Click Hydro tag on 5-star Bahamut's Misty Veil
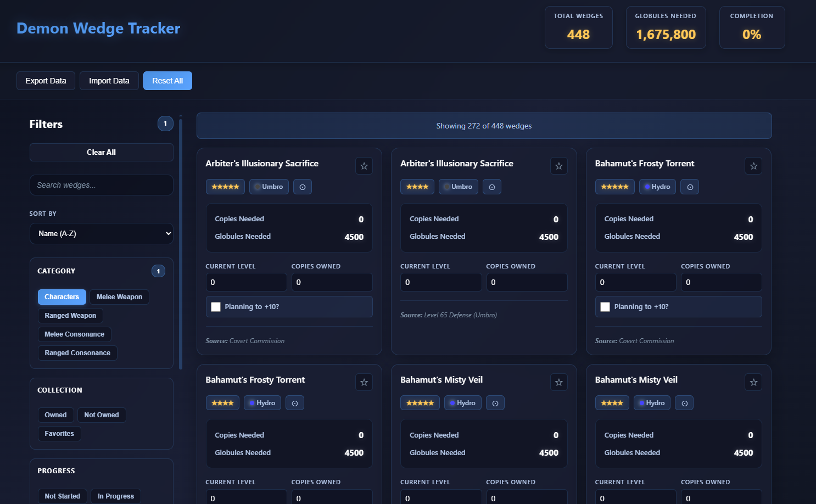This screenshot has height=504, width=816. [463, 403]
